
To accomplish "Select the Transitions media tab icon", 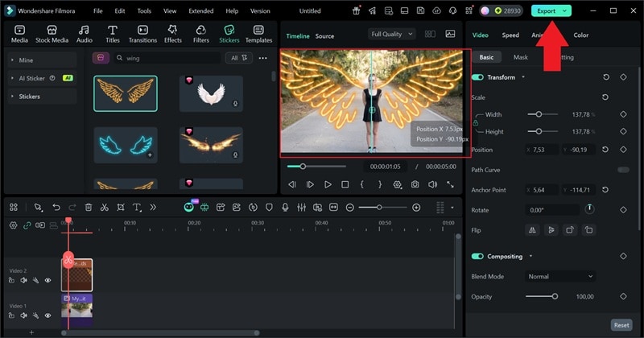I will (x=142, y=30).
